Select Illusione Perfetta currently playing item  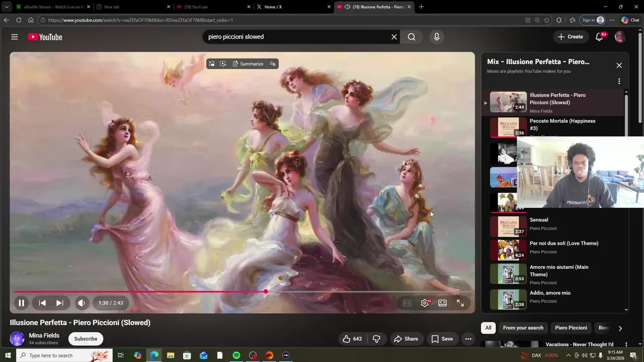(552, 102)
